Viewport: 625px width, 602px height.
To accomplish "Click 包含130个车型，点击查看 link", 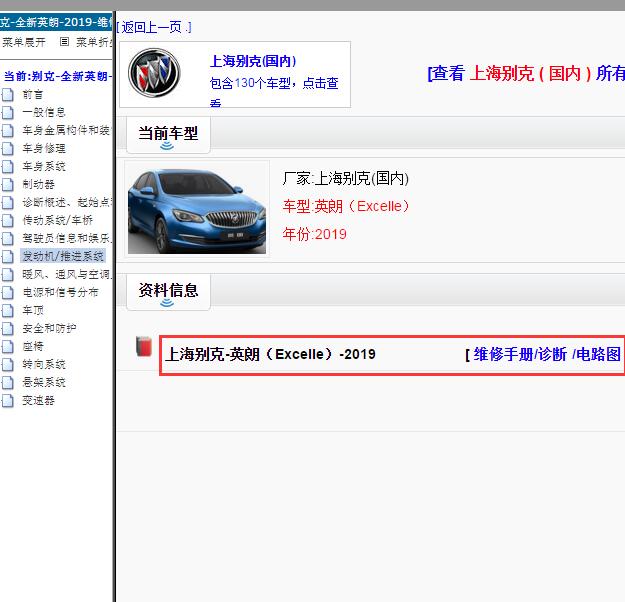I will point(274,92).
